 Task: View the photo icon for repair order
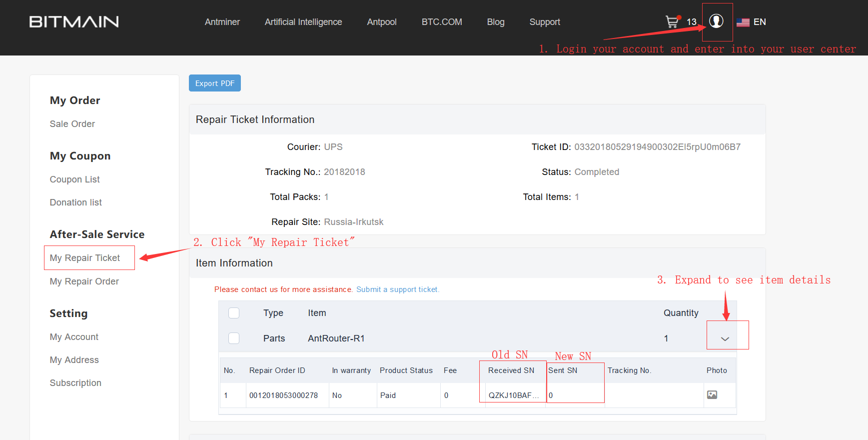click(x=712, y=395)
